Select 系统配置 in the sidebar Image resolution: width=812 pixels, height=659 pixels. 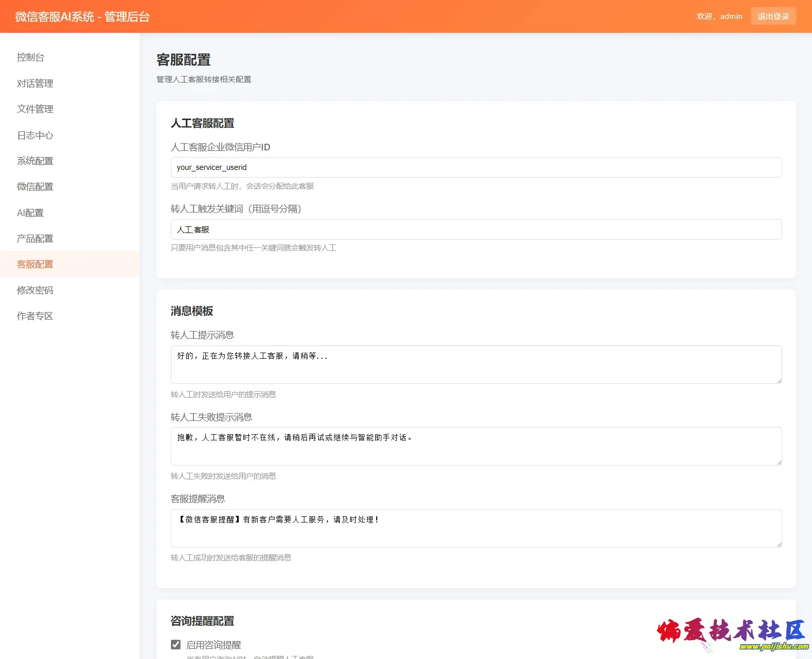coord(35,161)
